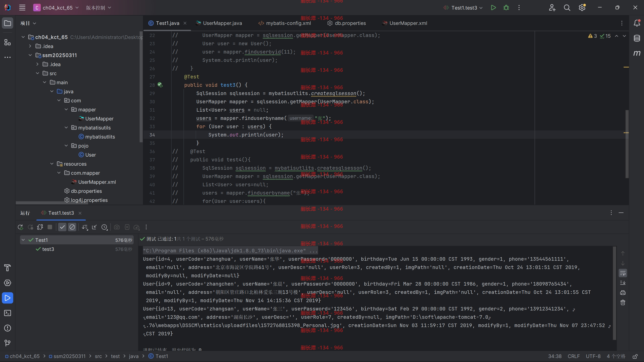
Task: Start debugging with the bug icon
Action: [x=506, y=8]
